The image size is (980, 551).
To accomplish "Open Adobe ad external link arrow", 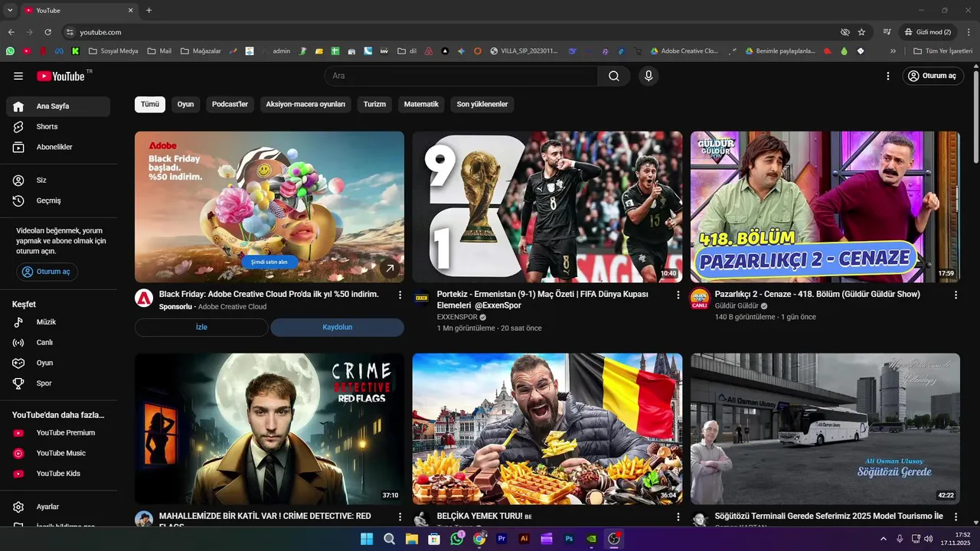I will 390,268.
